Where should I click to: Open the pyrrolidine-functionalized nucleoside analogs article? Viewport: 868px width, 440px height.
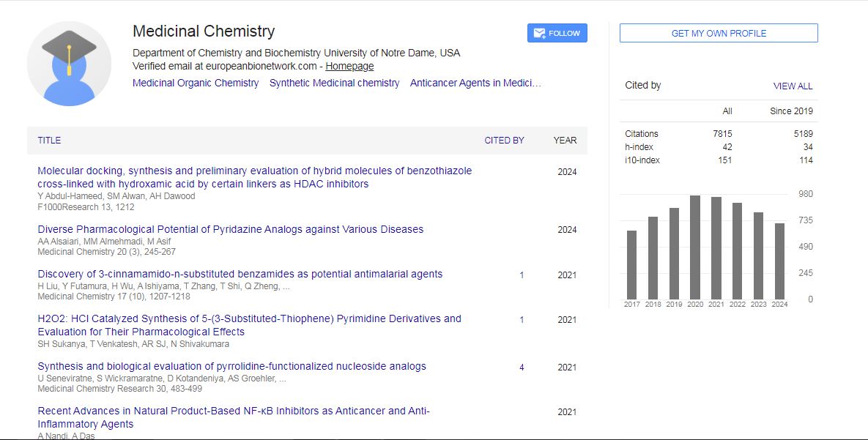231,366
